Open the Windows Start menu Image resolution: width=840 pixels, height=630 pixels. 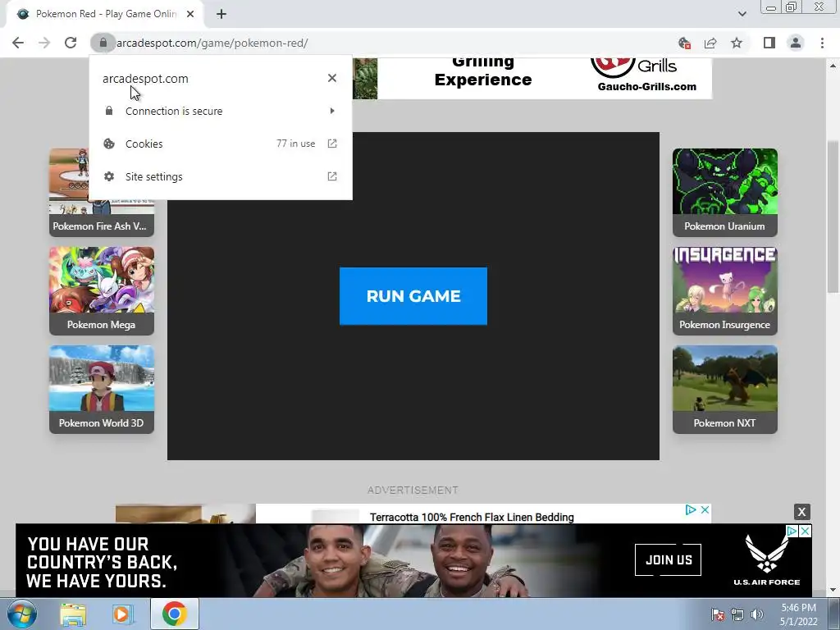pos(21,614)
